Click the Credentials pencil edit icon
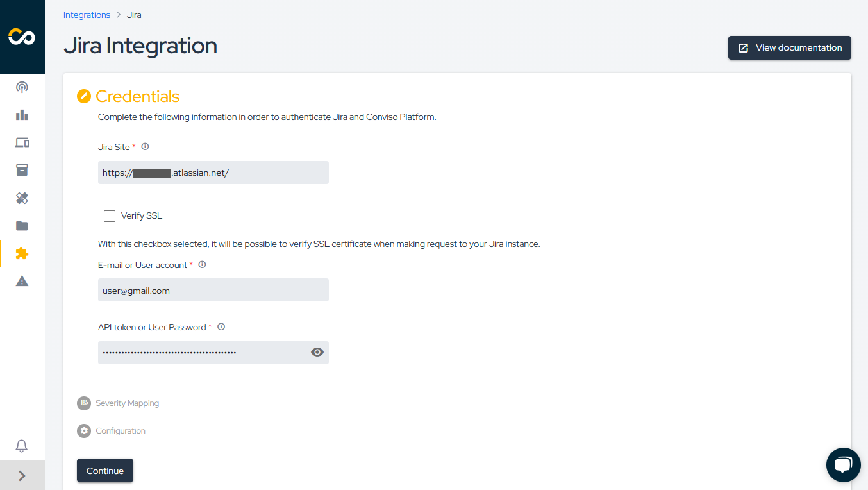This screenshot has width=868, height=490. click(x=84, y=96)
